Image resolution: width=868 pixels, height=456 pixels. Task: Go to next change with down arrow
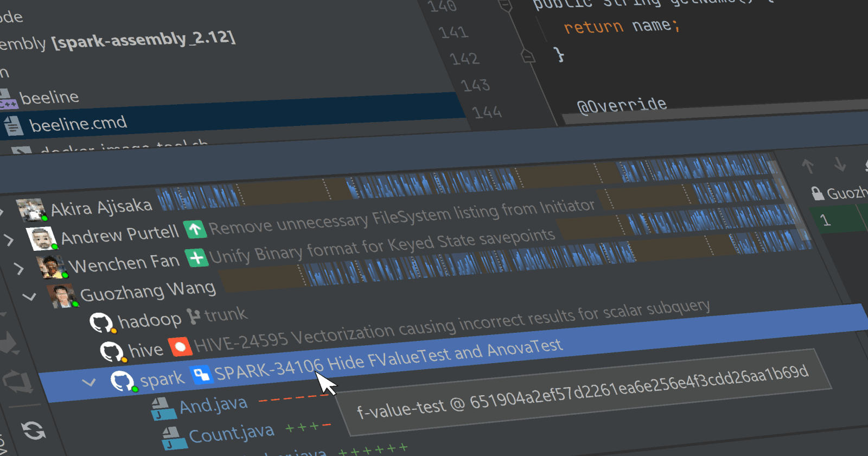840,164
